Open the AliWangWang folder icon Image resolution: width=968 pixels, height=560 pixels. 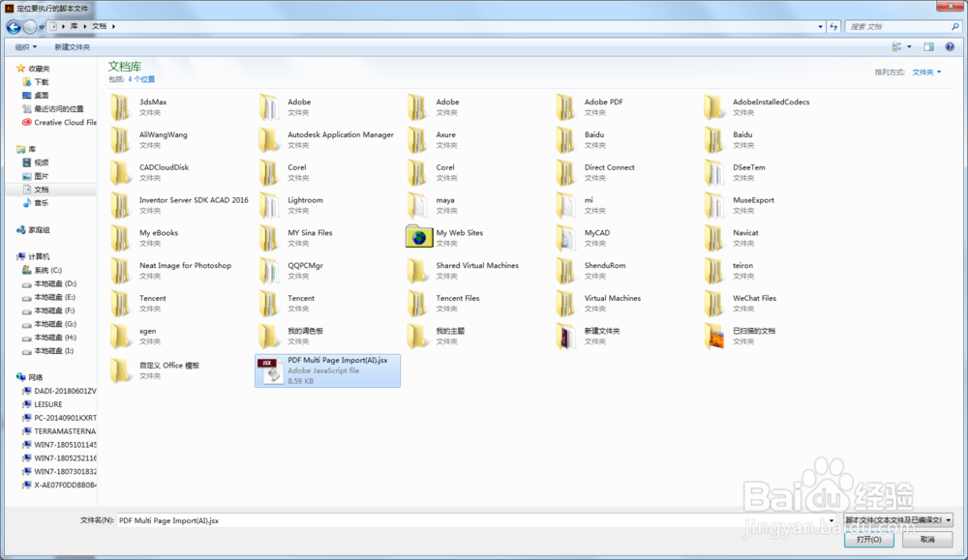click(x=121, y=140)
